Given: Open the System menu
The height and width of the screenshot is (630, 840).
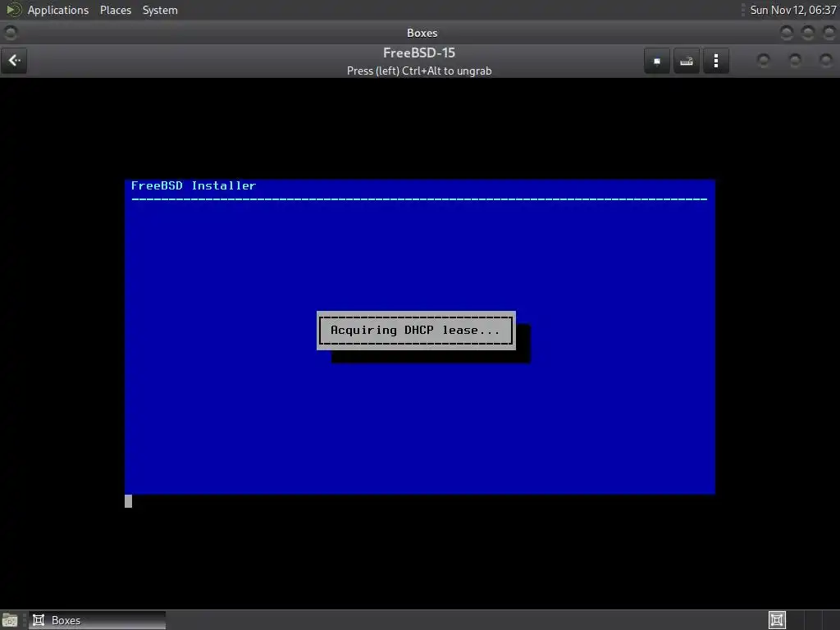Looking at the screenshot, I should point(160,10).
